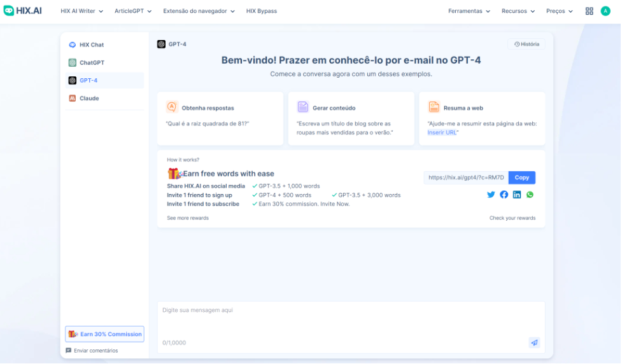The height and width of the screenshot is (364, 622).
Task: Click Earn 30% Commission button
Action: tap(104, 334)
